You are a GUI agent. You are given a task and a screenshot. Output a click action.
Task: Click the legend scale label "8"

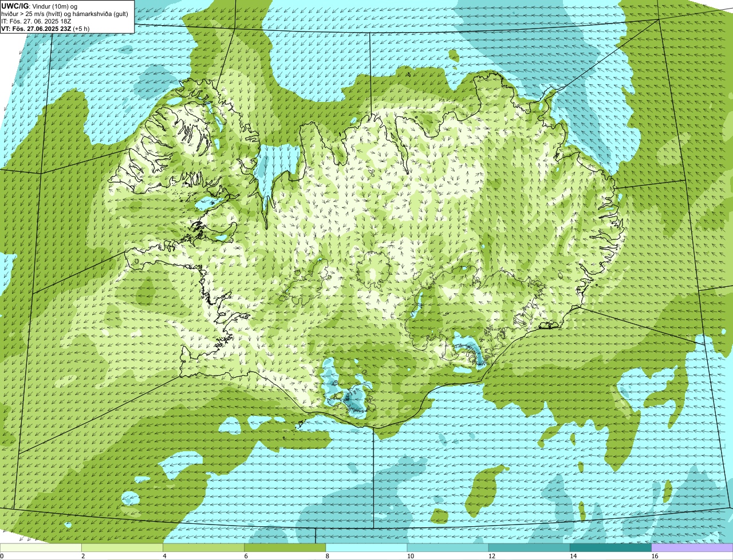pos(327,556)
